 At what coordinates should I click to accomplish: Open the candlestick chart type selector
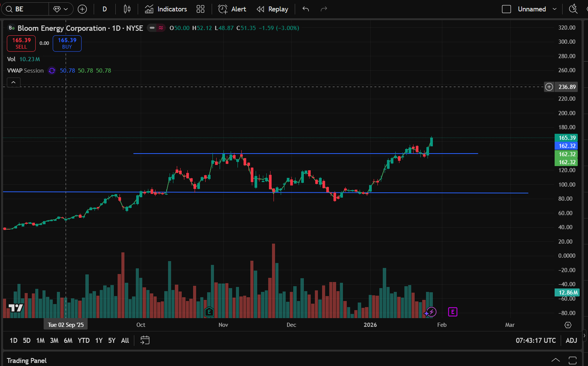pyautogui.click(x=127, y=9)
